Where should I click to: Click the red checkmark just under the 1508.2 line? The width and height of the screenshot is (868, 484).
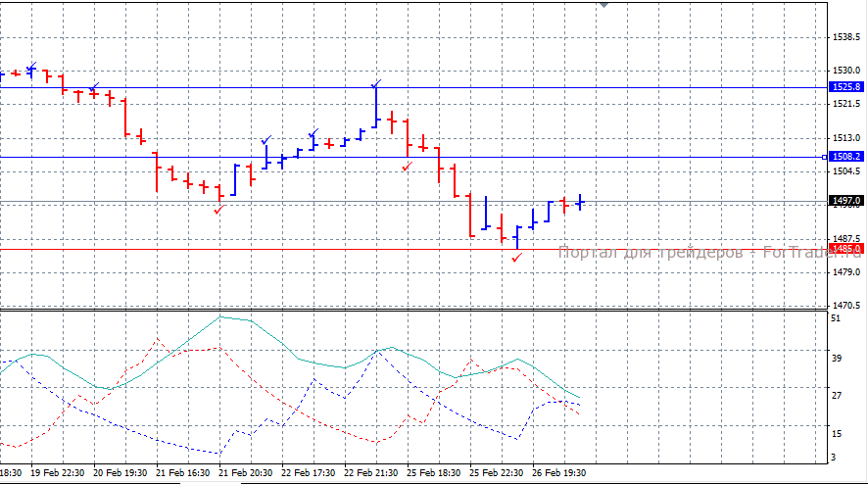click(407, 168)
